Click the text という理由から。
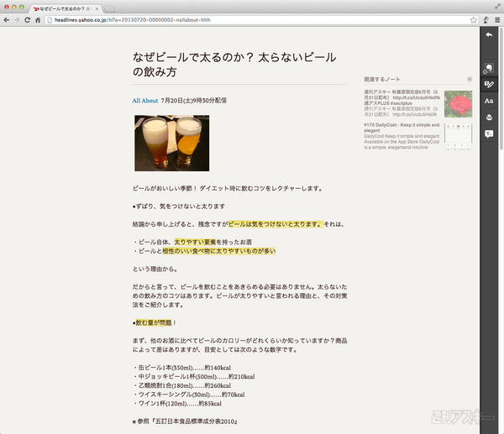504x434 pixels. click(155, 269)
